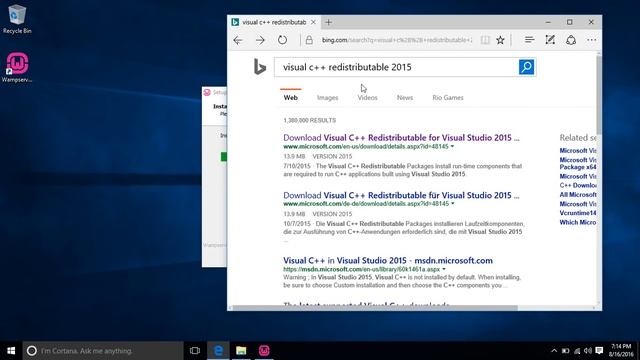This screenshot has width=640, height=360.
Task: Click the lock icon in address bar
Action: [309, 40]
